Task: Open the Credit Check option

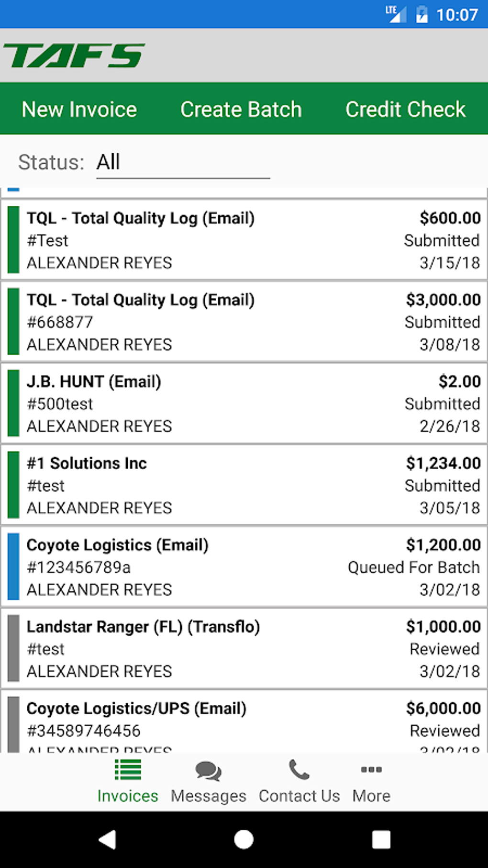Action: point(405,109)
